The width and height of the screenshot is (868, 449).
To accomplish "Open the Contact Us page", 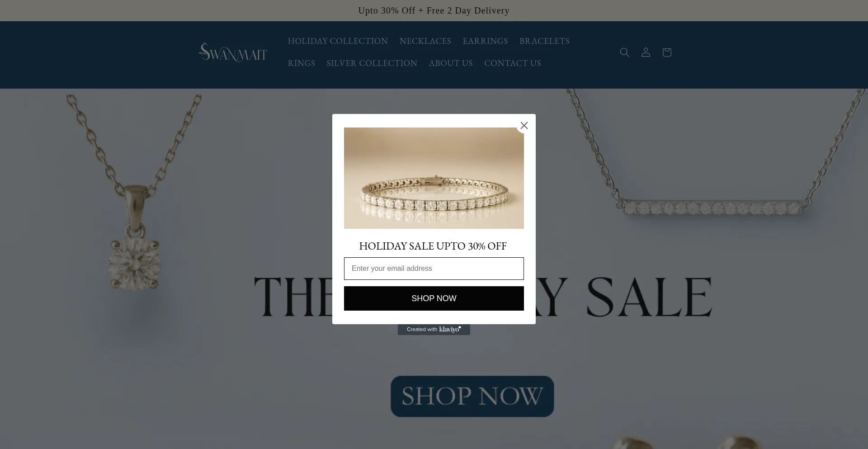I will tap(513, 63).
